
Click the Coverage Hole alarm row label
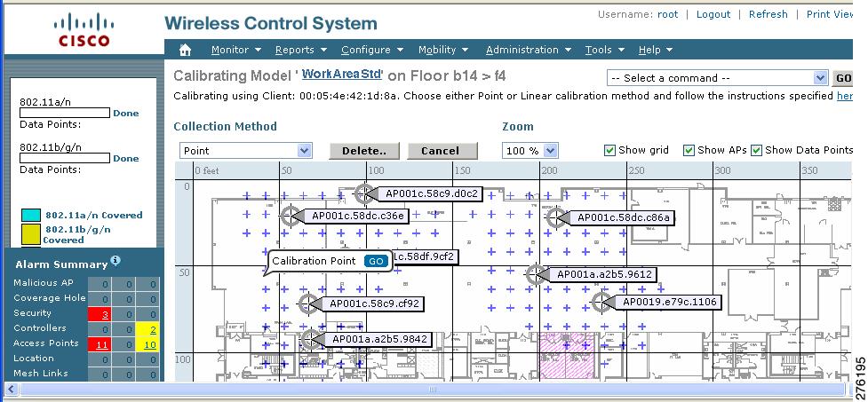click(x=49, y=297)
